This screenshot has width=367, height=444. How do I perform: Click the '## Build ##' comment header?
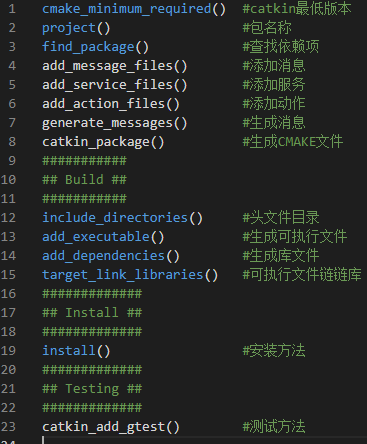coord(84,180)
